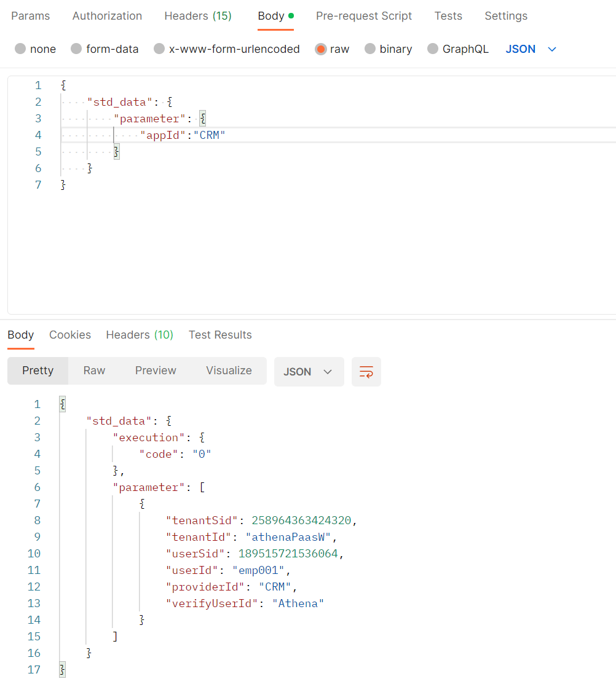This screenshot has width=616, height=687.
Task: Select the response Body tab
Action: point(21,335)
